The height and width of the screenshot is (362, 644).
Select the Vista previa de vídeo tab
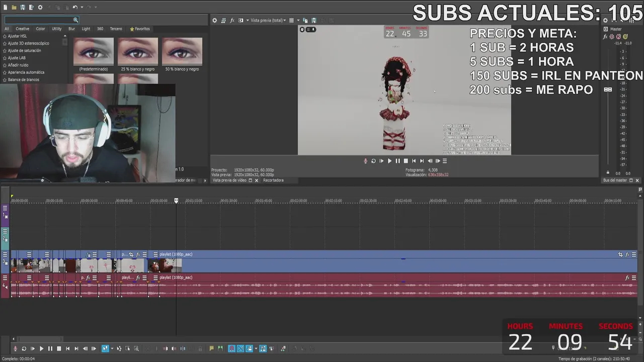point(229,180)
